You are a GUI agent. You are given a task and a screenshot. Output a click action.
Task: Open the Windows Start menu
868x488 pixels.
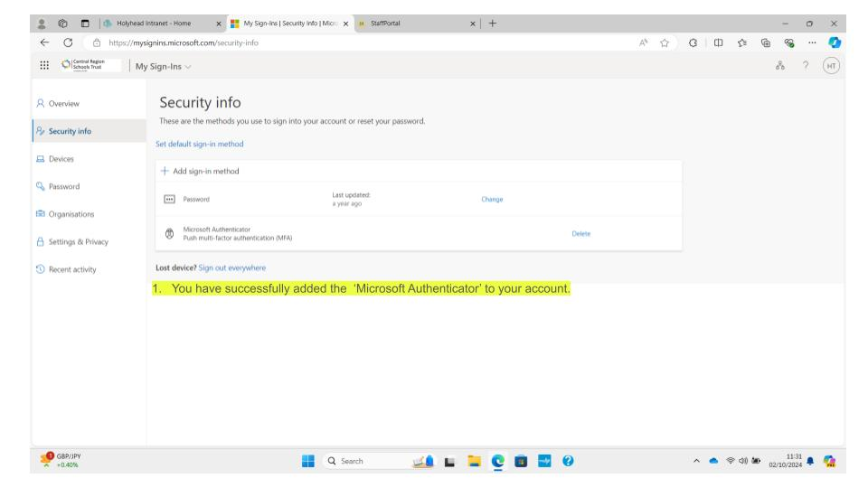(308, 461)
